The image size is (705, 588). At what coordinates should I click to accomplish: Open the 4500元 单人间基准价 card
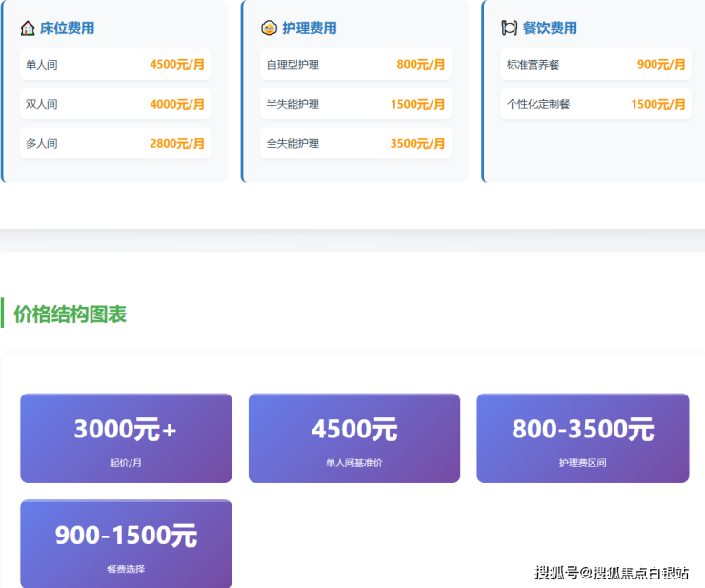(354, 438)
